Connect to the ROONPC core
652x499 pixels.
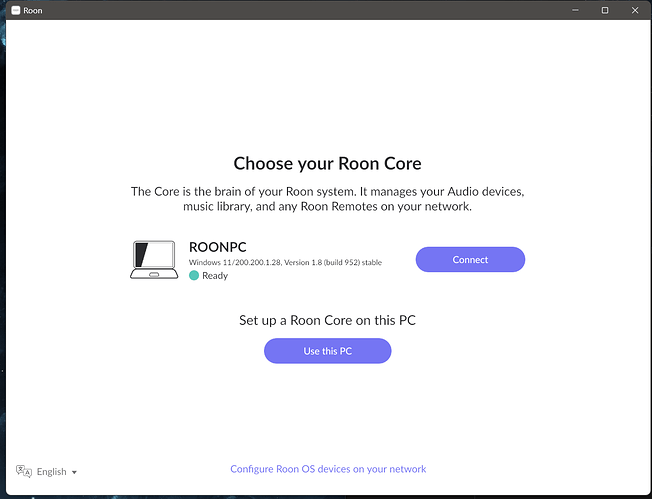click(470, 259)
